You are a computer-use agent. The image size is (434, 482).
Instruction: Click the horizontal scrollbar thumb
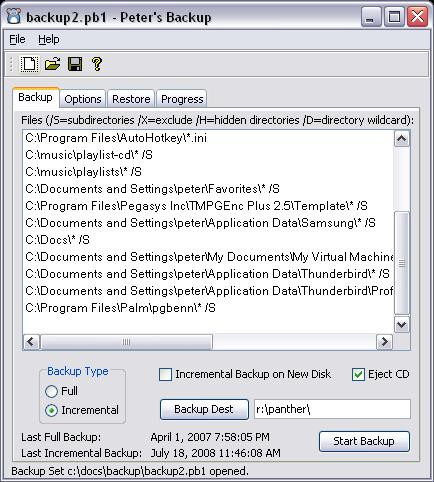(x=126, y=342)
